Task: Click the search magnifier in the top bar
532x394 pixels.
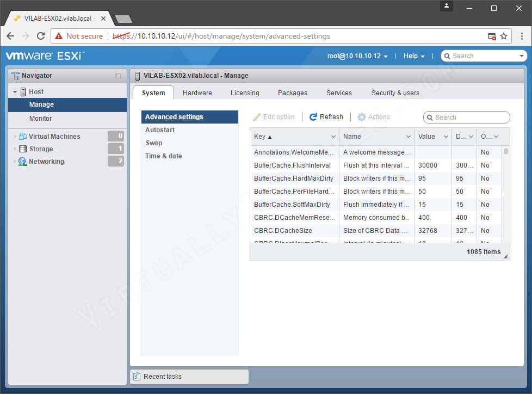Action: [447, 56]
